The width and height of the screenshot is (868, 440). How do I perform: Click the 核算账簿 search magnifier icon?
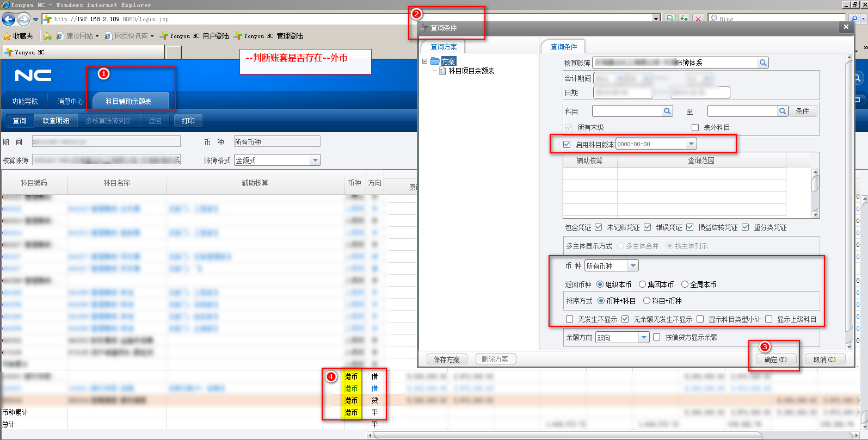coord(763,63)
